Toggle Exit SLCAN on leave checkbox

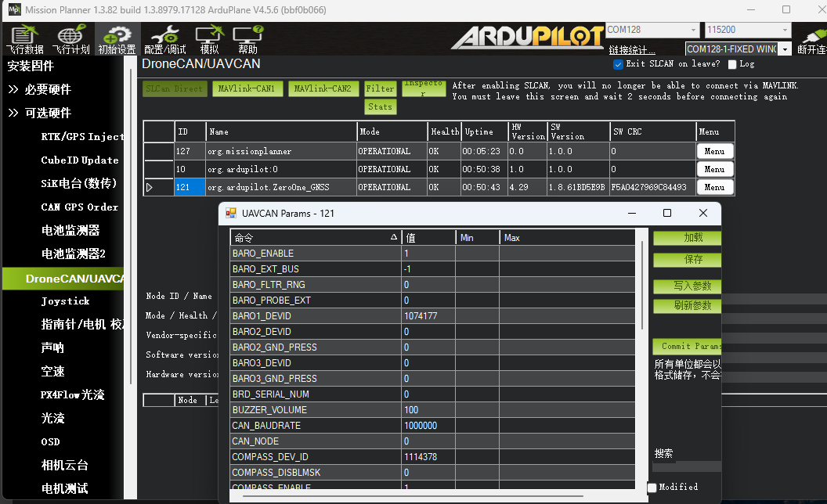click(618, 64)
